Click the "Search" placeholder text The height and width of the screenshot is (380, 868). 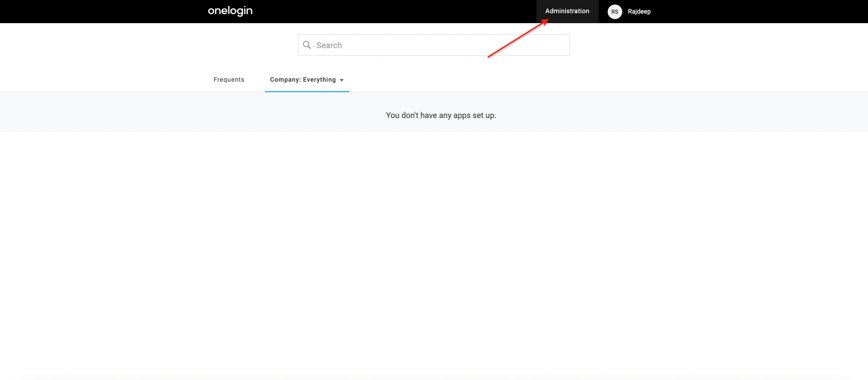click(x=329, y=45)
